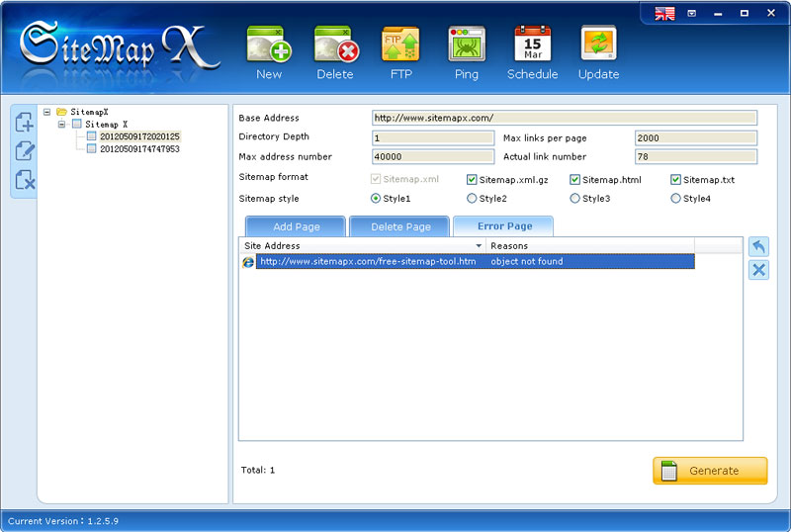Click the add new page sidebar icon
The width and height of the screenshot is (791, 532).
pyautogui.click(x=24, y=123)
